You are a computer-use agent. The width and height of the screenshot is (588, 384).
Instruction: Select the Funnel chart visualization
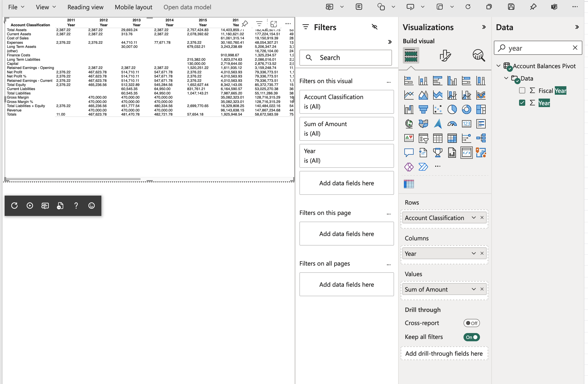423,109
